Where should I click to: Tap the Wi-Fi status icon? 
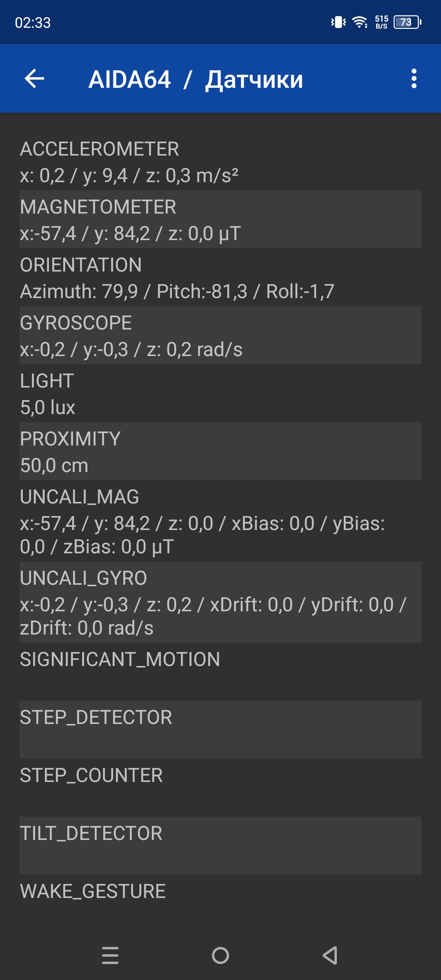point(360,22)
